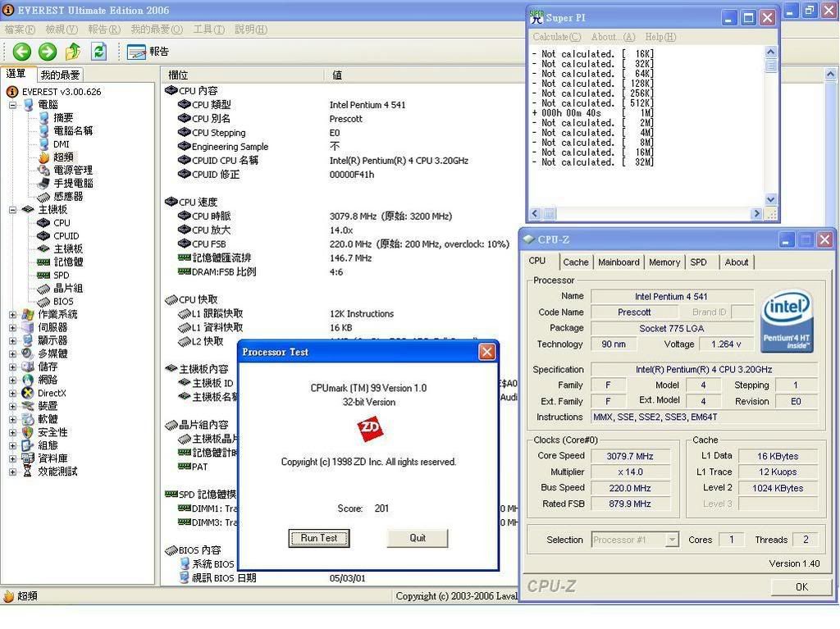This screenshot has height=629, width=840.
Task: Open the About menu in Super PI
Action: pos(613,37)
